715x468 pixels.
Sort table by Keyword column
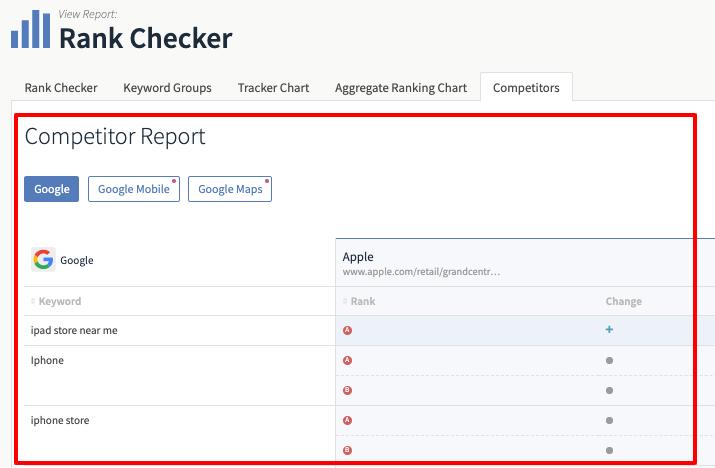[x=56, y=301]
